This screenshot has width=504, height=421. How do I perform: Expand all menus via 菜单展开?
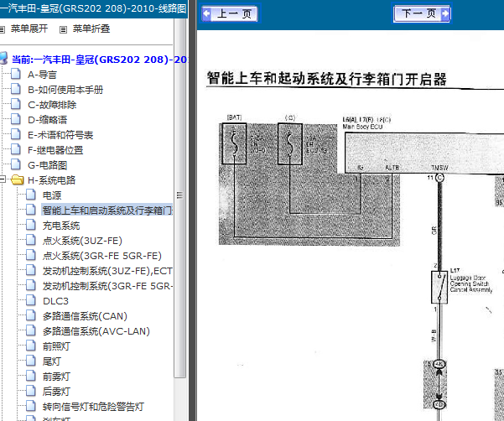pyautogui.click(x=29, y=29)
